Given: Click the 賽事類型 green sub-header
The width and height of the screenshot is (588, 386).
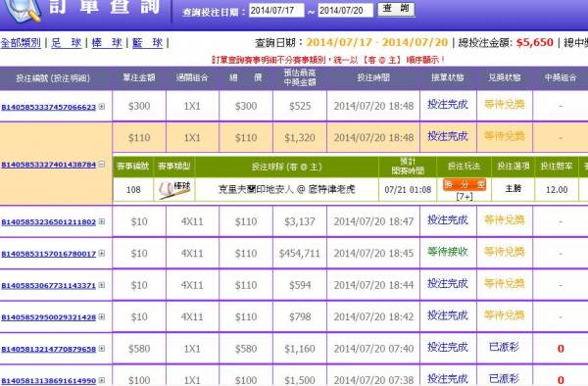Looking at the screenshot, I should click(x=174, y=166).
